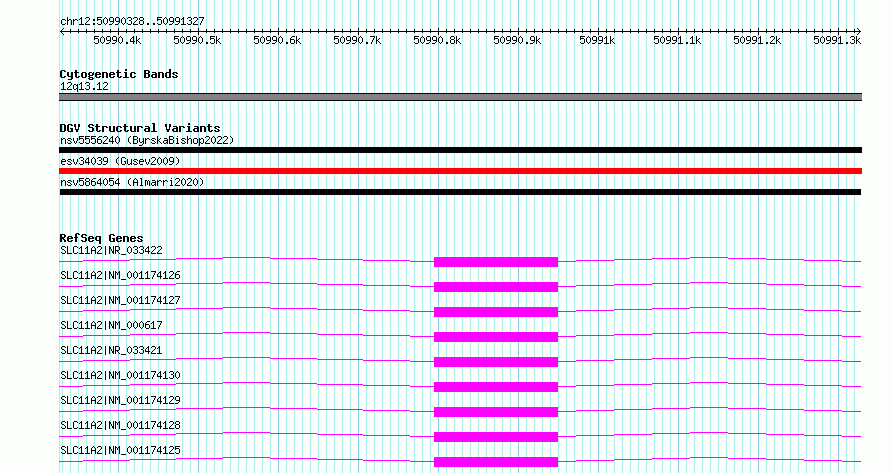Viewport: 890px width, 473px height.
Task: Click the Cytogenetic Bands track title
Action: tap(119, 74)
